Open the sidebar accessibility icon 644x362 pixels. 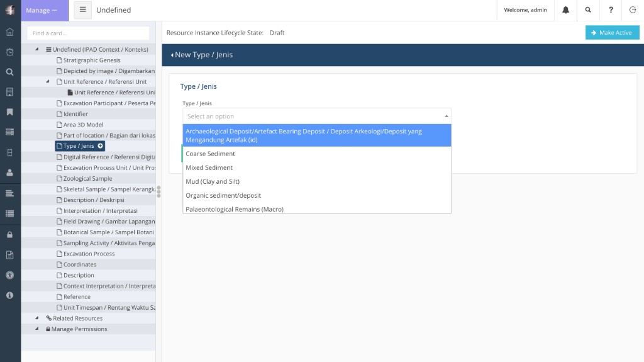pos(10,274)
